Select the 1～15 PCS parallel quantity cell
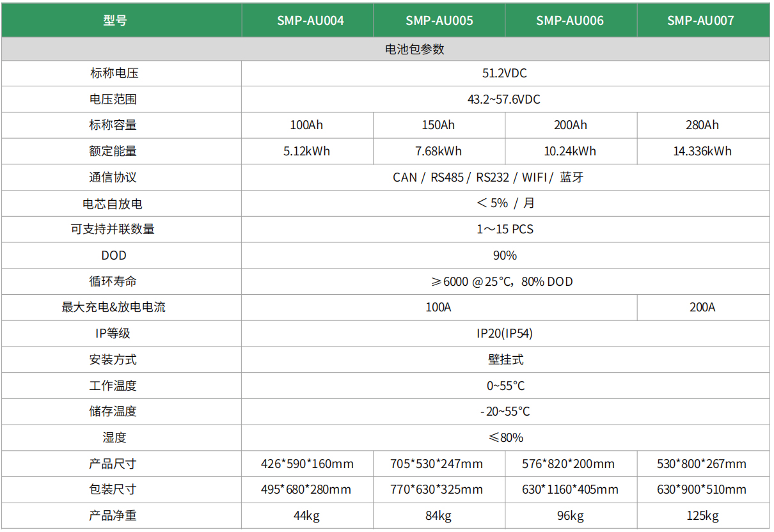The image size is (774, 532). coord(505,229)
